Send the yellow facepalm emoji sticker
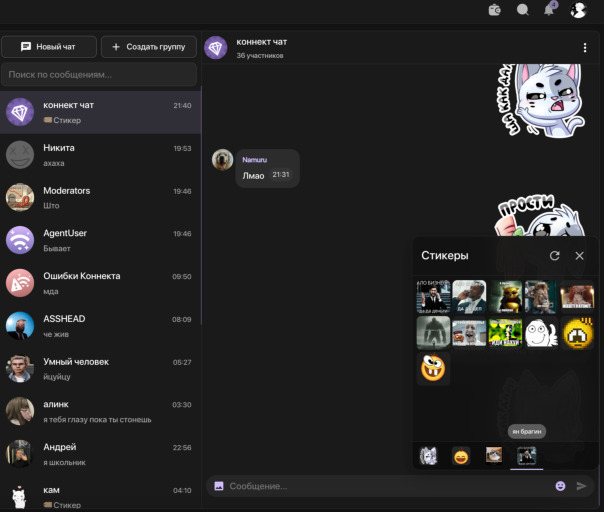The width and height of the screenshot is (604, 512). [577, 332]
